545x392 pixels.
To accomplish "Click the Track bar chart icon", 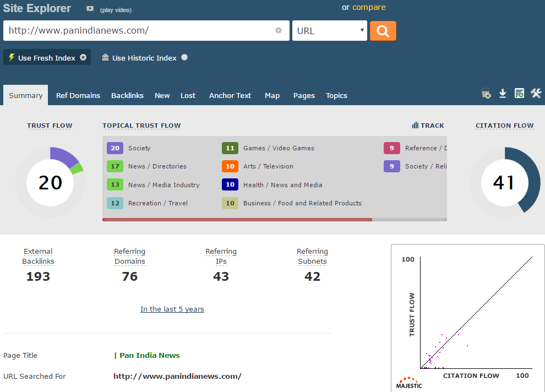I will [415, 126].
